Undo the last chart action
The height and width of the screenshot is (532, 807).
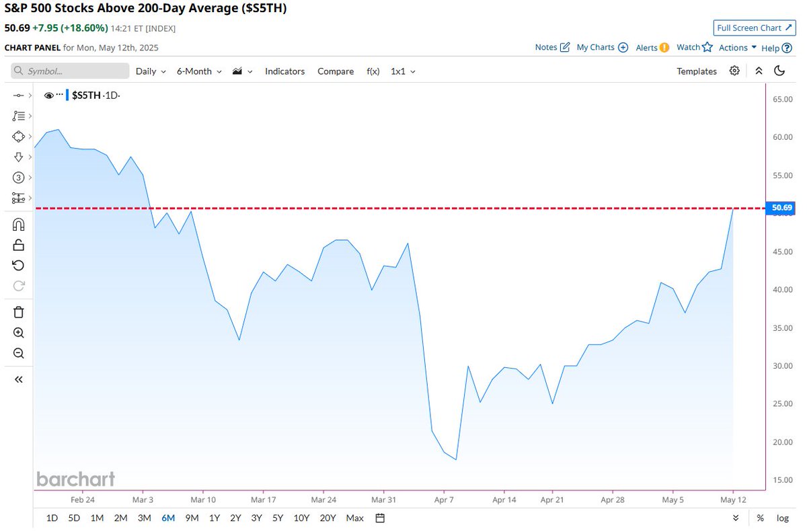pyautogui.click(x=18, y=265)
